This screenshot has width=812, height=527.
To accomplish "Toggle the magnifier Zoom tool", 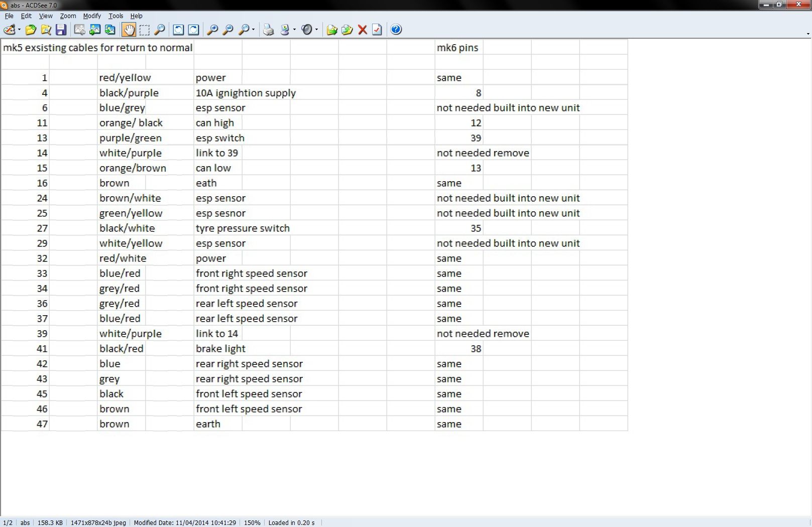I will point(160,30).
